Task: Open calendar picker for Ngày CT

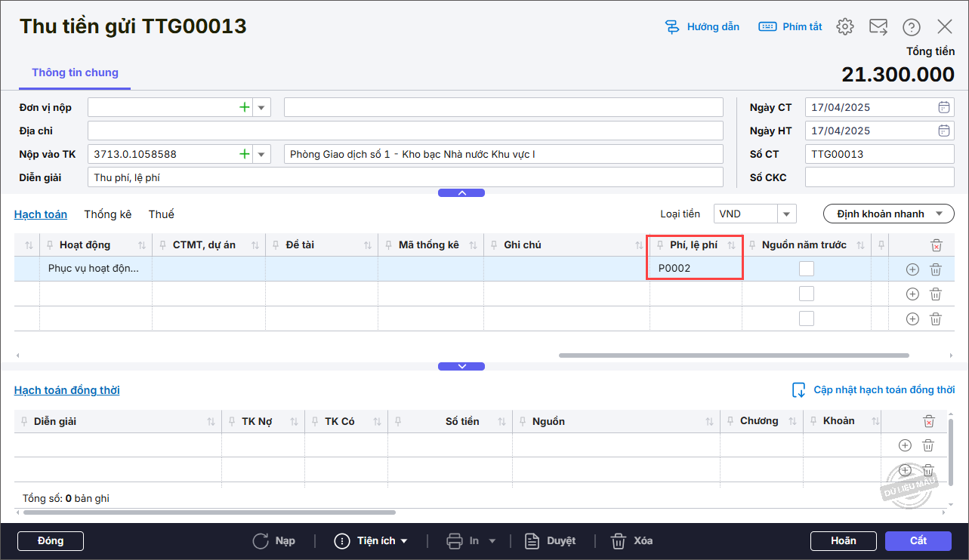Action: pos(944,107)
